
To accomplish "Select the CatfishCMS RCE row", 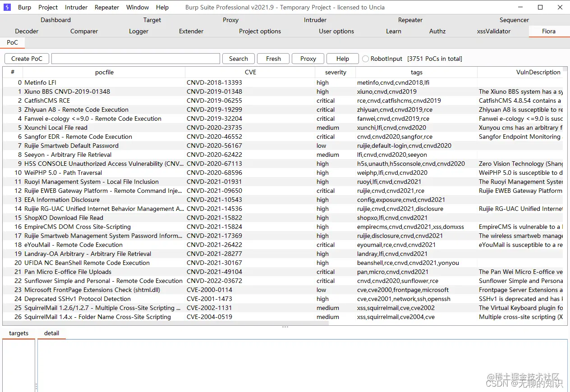I will coord(283,100).
